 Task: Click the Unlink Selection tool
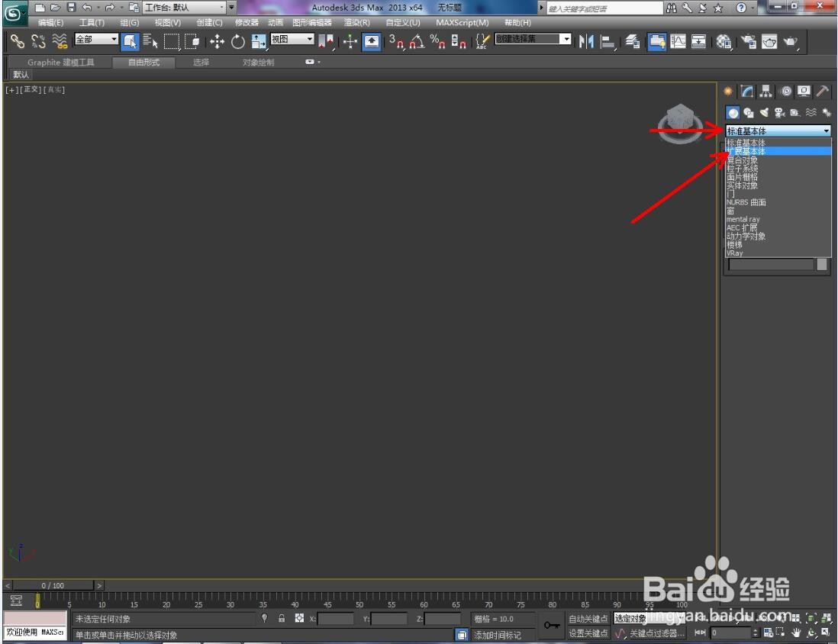38,41
